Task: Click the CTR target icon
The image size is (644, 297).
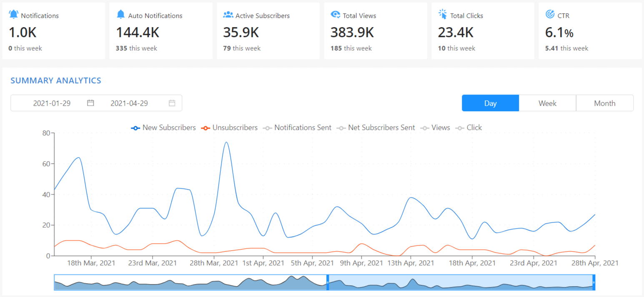Action: pos(550,15)
